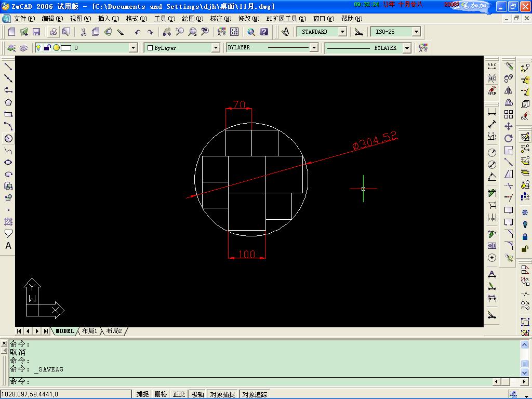Select the Rotate tool
The image size is (532, 399).
[508, 138]
